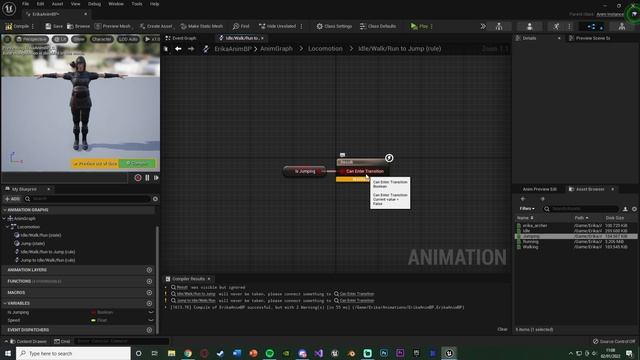Add a new animation layer
Screen dimensions: 640x360
149,270
